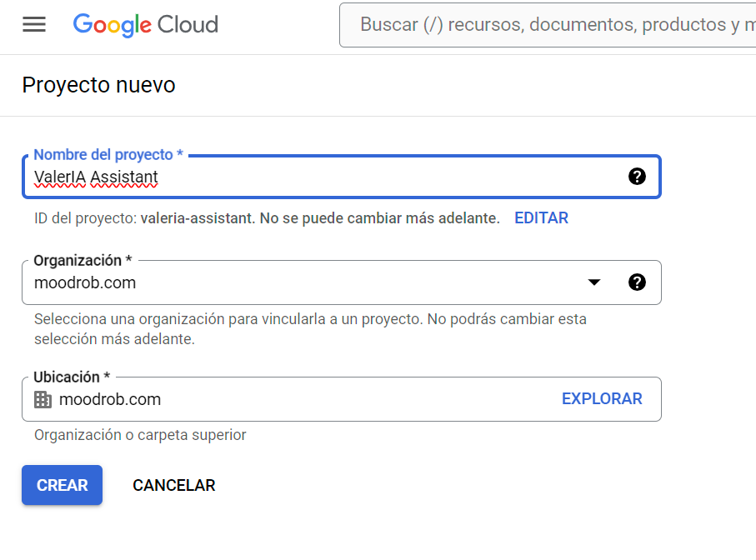This screenshot has width=756, height=560.
Task: Click EXPLORAR to browse locations
Action: click(x=602, y=399)
